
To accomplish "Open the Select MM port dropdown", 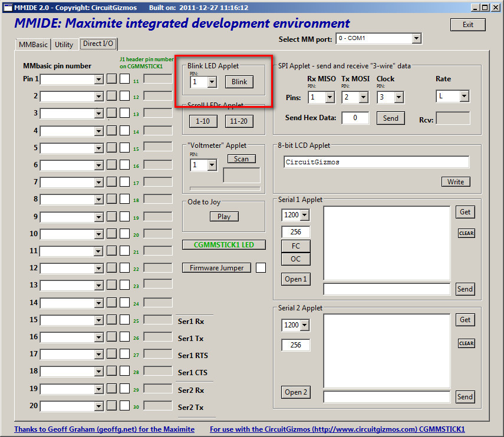I will [x=416, y=38].
